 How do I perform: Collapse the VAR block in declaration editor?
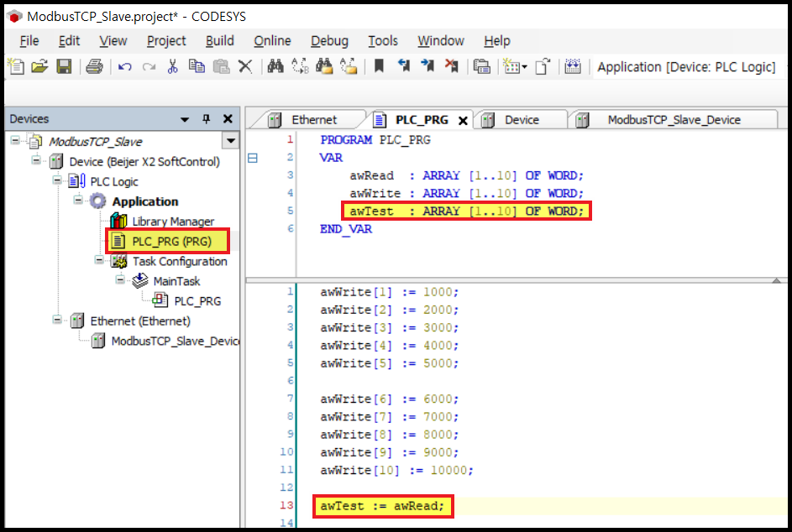(x=253, y=158)
